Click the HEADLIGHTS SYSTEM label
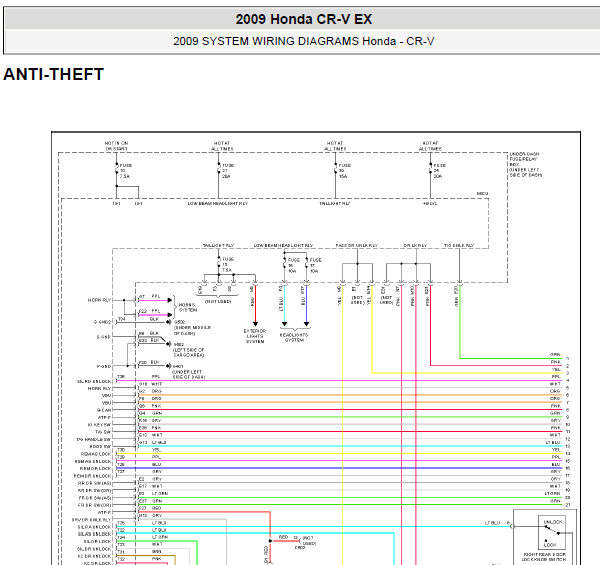This screenshot has width=600, height=565. coord(294,337)
